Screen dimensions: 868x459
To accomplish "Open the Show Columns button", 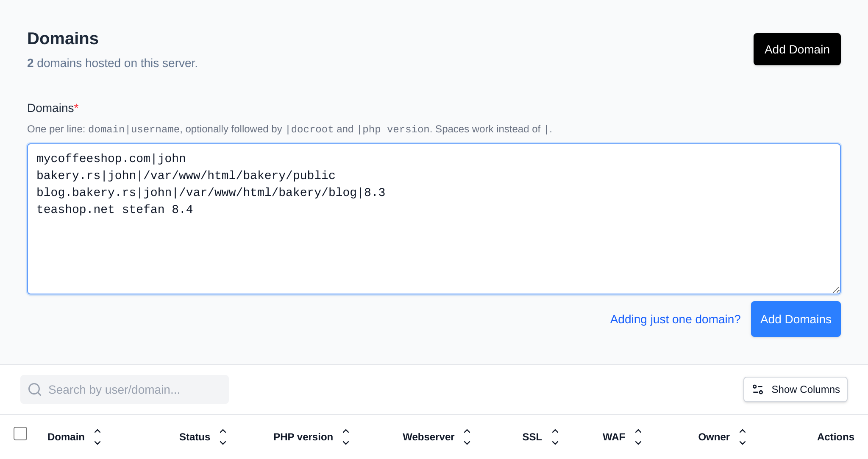I will (x=795, y=389).
